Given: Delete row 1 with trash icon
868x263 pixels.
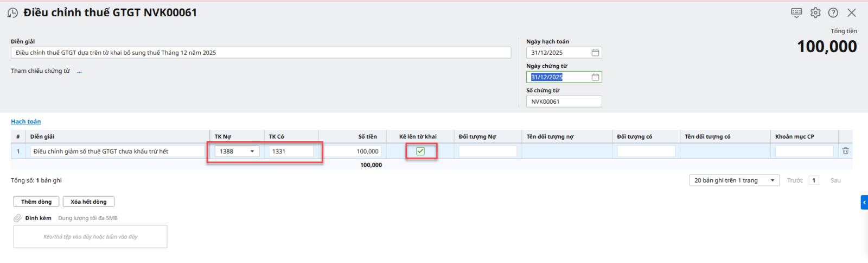Looking at the screenshot, I should [845, 151].
